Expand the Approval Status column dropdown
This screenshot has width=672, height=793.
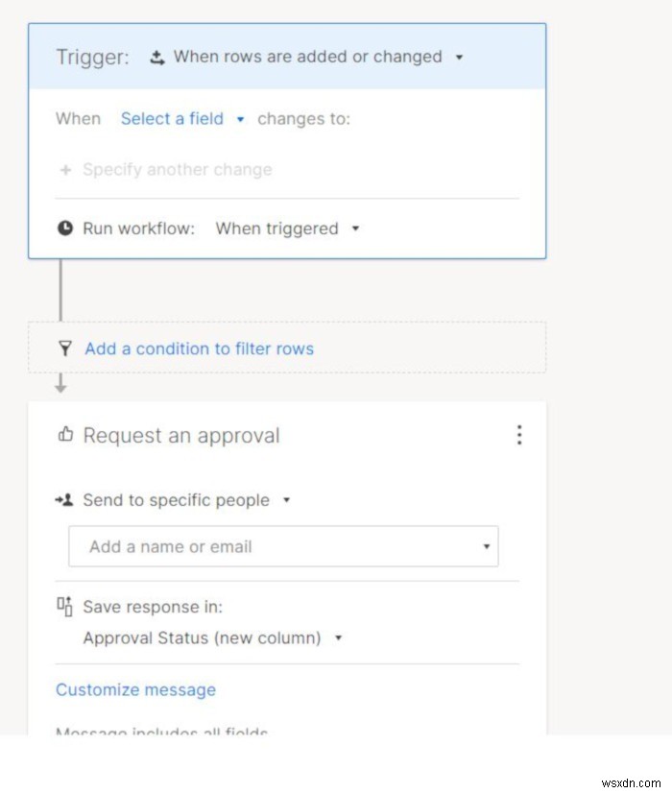tap(338, 638)
